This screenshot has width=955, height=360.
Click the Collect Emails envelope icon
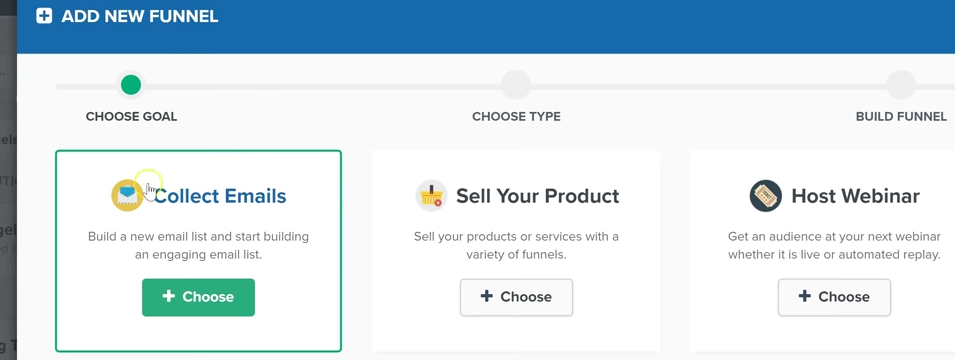click(x=127, y=196)
